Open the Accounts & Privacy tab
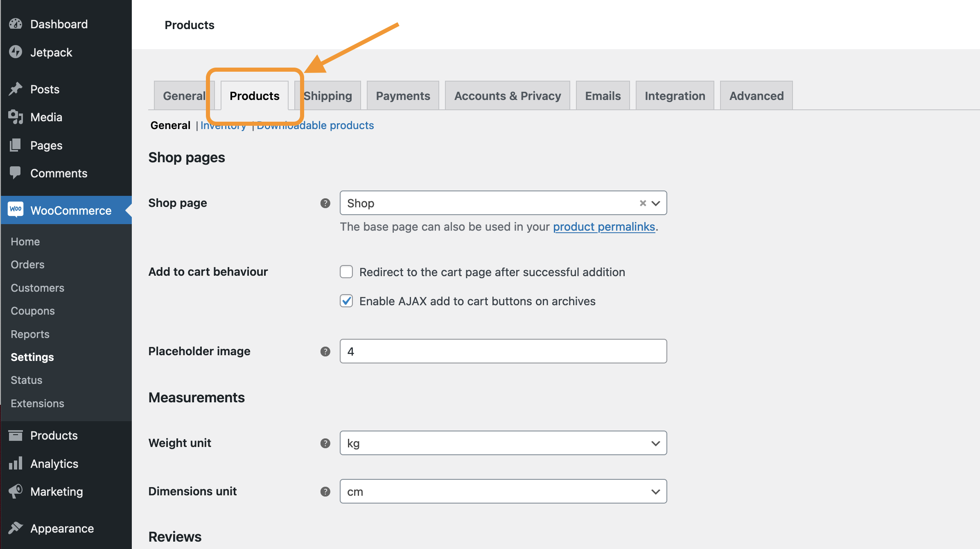This screenshot has height=549, width=980. point(507,95)
